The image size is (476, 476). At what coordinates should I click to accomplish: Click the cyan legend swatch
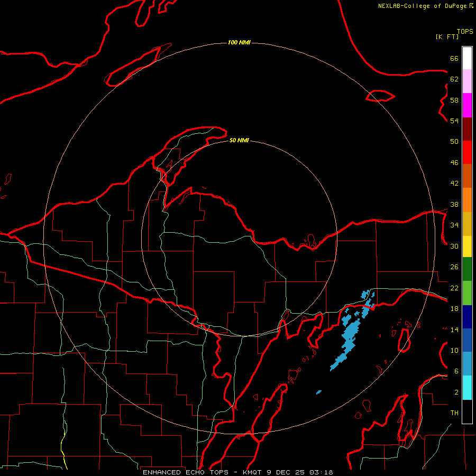[x=467, y=388]
